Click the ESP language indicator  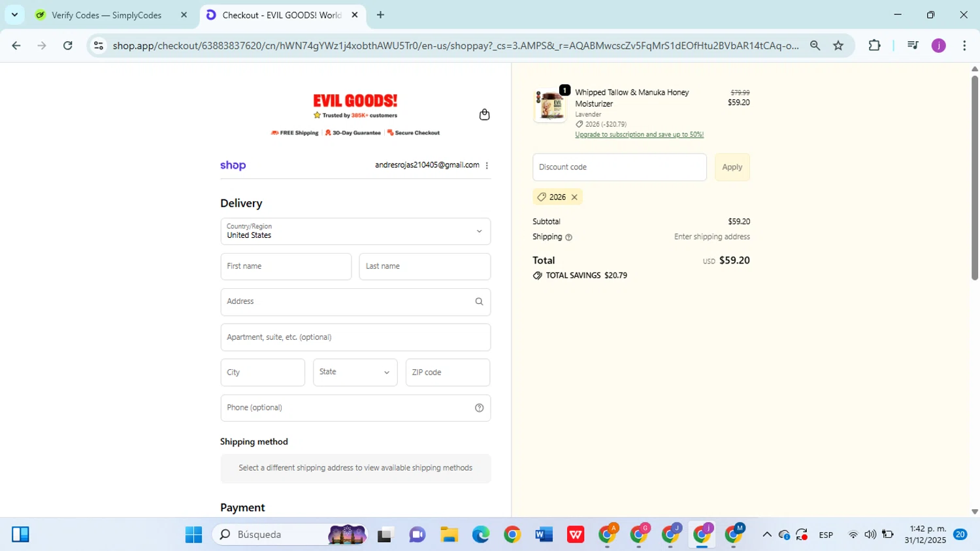click(x=826, y=535)
